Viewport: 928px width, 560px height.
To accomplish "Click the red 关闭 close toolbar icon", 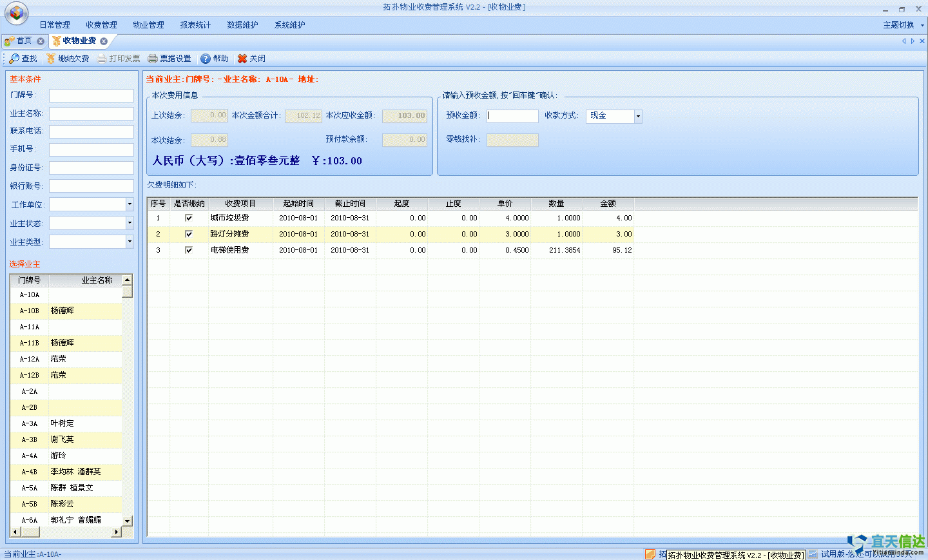I will click(x=242, y=59).
